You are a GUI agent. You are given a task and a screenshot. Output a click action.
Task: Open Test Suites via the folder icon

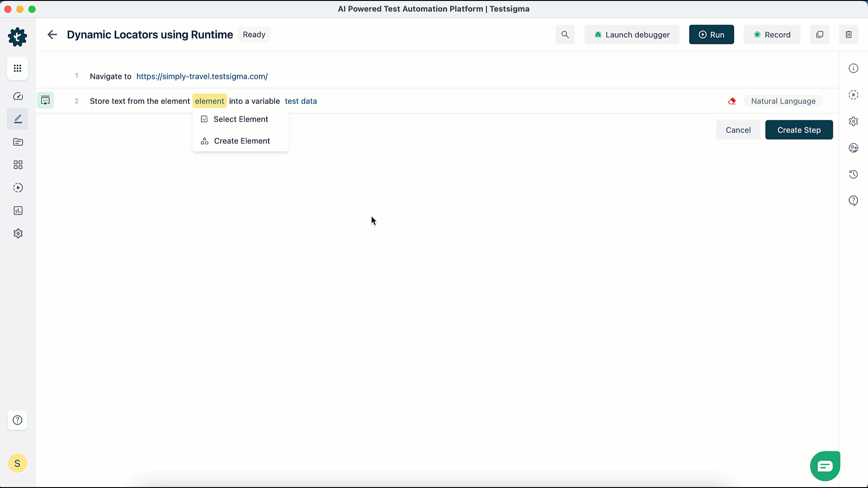[18, 142]
